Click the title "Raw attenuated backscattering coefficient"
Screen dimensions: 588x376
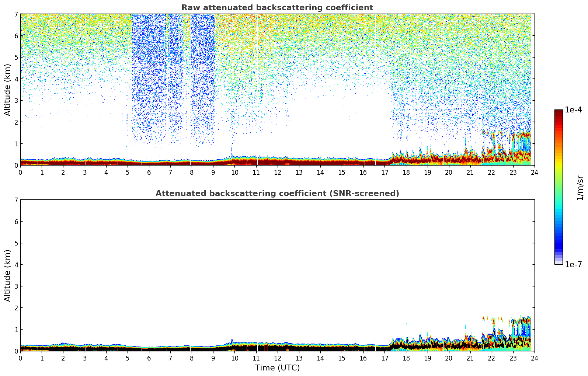[x=277, y=8]
